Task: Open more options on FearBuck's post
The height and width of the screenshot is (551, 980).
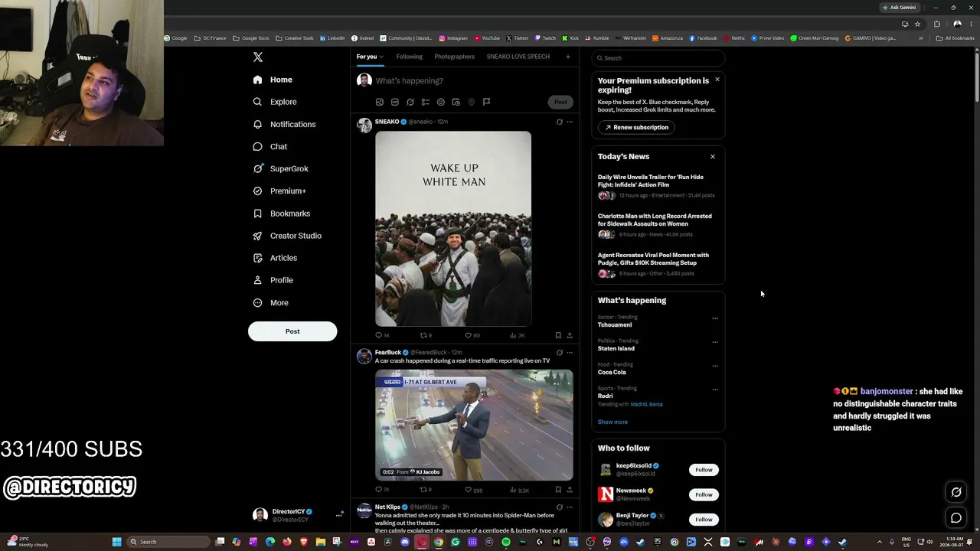Action: point(569,353)
